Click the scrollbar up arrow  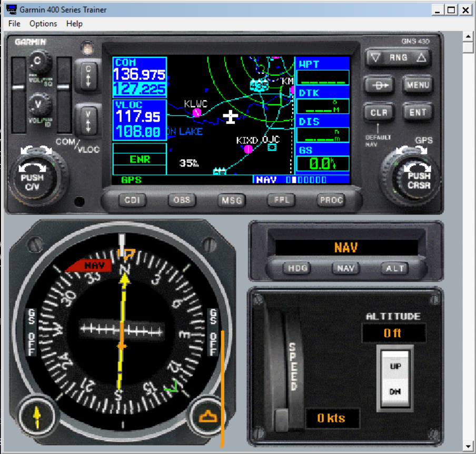click(x=468, y=36)
